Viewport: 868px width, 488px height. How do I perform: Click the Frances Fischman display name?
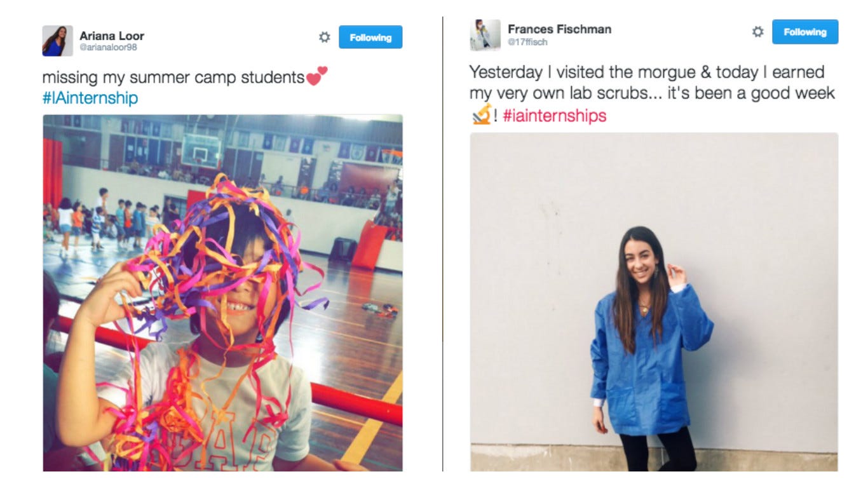(x=559, y=29)
